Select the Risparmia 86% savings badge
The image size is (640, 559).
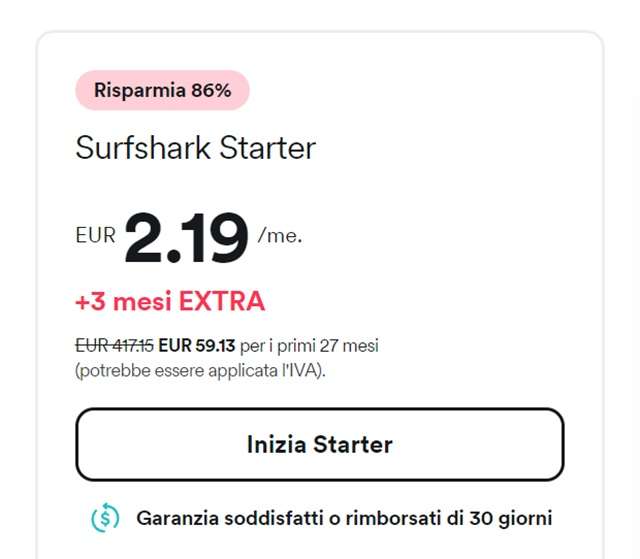click(x=162, y=90)
